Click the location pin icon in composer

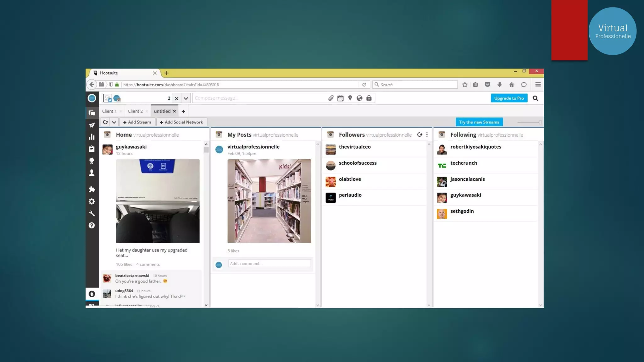coord(350,98)
